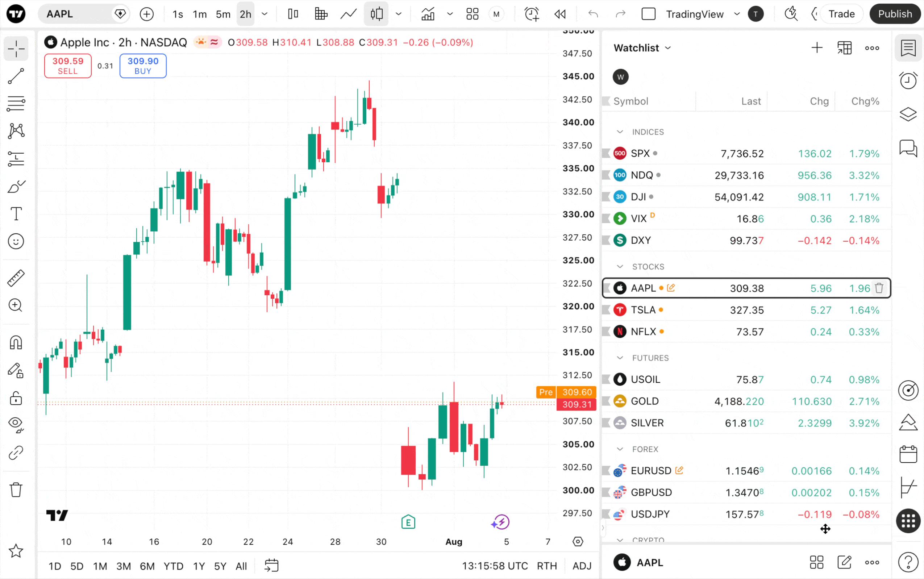
Task: Click the compare or add symbol plus
Action: pos(147,14)
